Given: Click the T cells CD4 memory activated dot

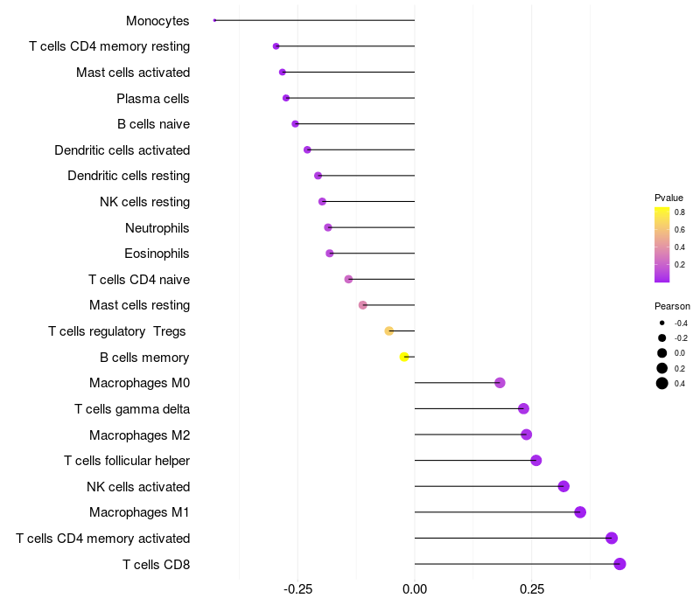Looking at the screenshot, I should click(x=612, y=539).
